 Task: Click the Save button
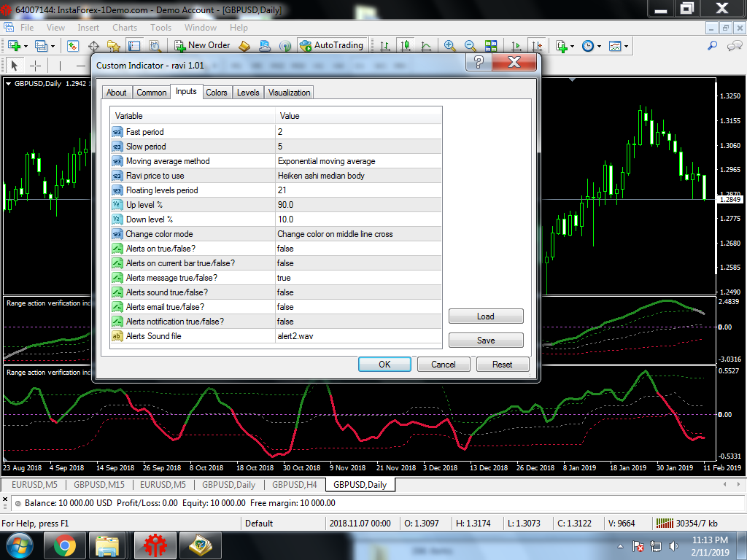point(486,340)
